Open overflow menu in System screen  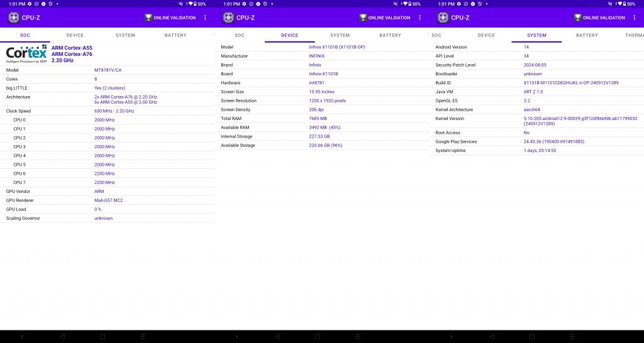(x=635, y=18)
